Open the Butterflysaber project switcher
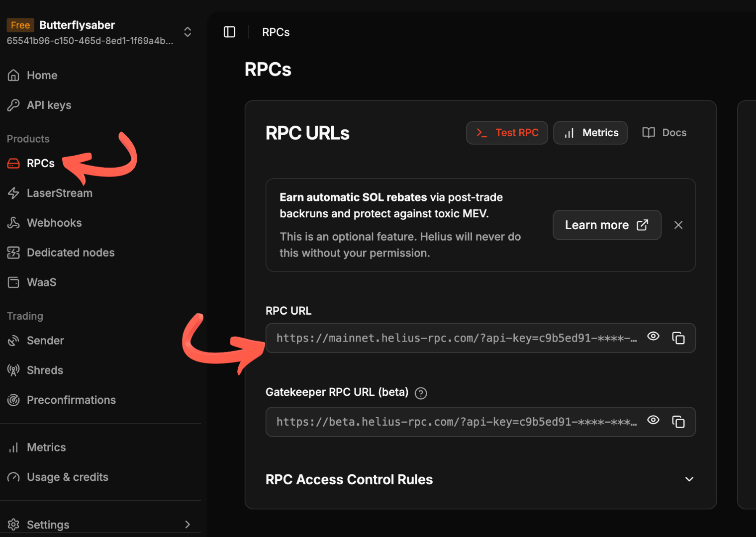 [188, 32]
